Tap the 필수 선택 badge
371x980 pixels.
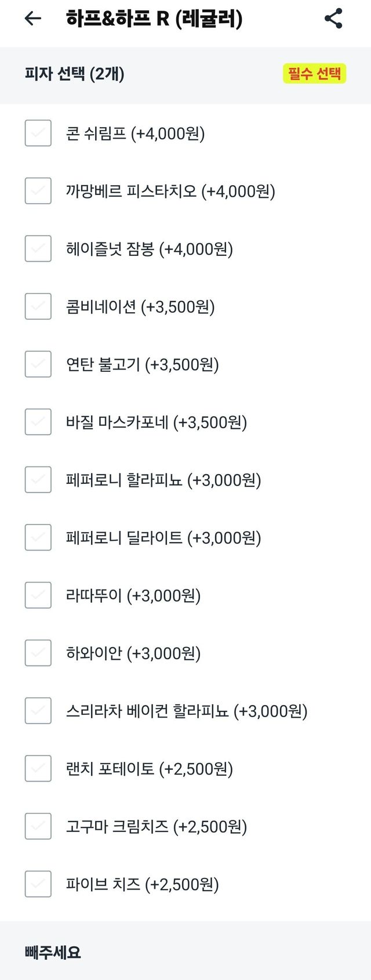(x=314, y=74)
